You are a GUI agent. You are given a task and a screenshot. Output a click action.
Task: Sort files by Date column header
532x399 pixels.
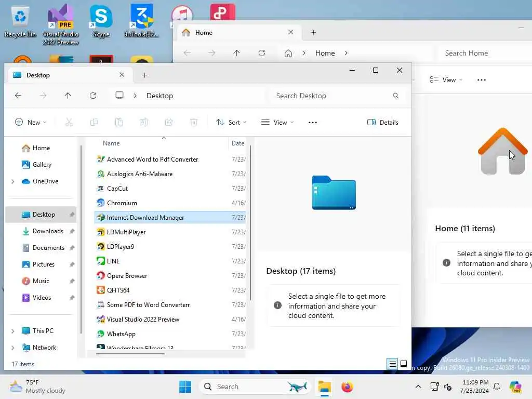(238, 143)
